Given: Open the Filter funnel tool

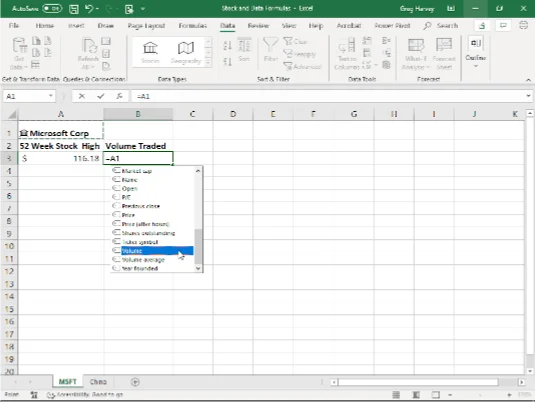Looking at the screenshot, I should tap(271, 50).
